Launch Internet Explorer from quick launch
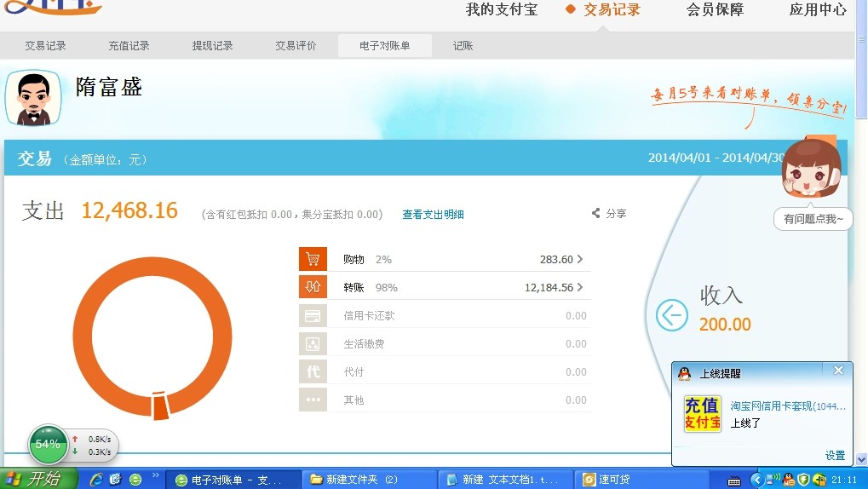The width and height of the screenshot is (868, 489). tap(96, 479)
